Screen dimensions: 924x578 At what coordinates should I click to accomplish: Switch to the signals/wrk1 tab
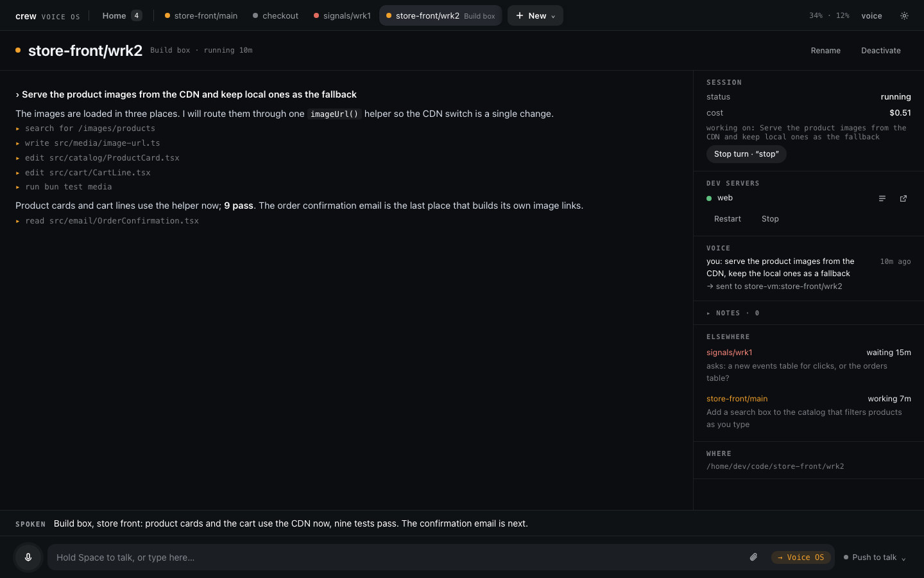[x=342, y=15]
